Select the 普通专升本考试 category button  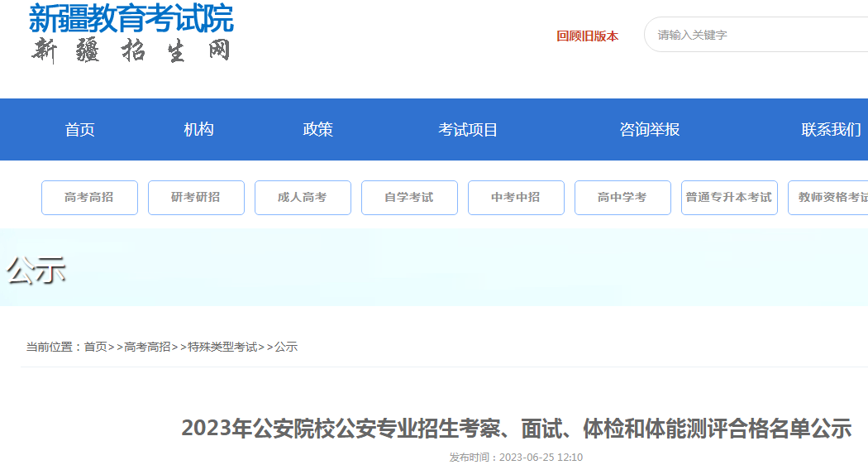coord(730,197)
